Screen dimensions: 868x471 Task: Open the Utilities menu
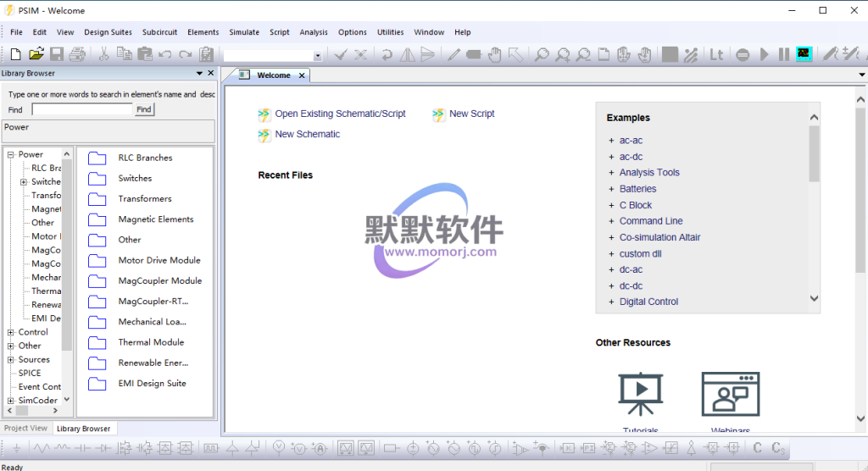point(390,32)
